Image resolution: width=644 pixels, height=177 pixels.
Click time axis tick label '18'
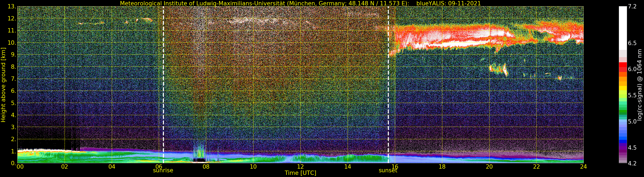tap(442, 167)
